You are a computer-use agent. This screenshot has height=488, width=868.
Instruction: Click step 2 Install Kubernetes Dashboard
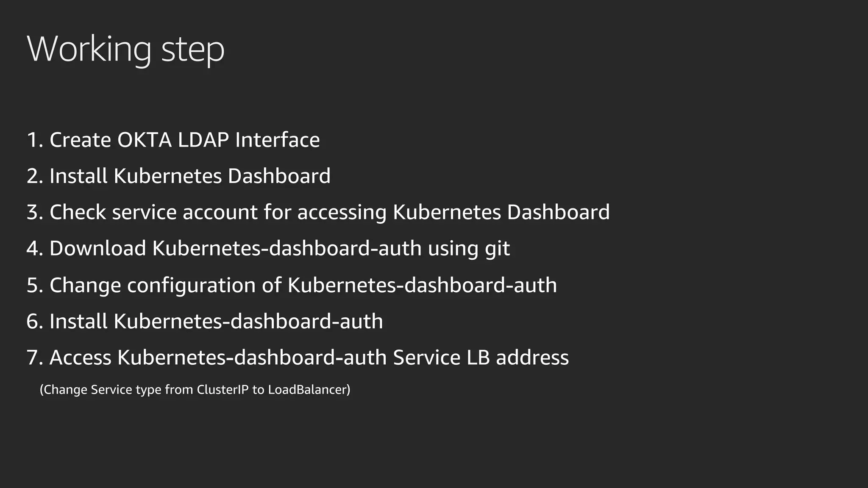178,176
